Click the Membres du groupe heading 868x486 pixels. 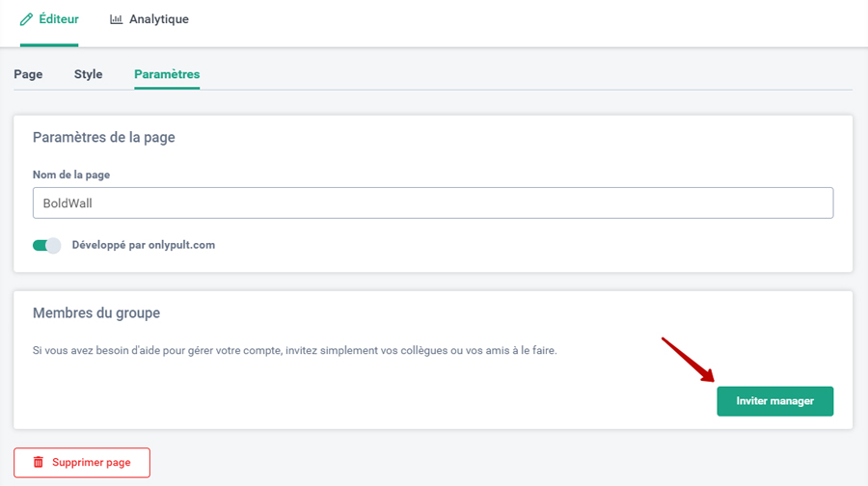96,312
